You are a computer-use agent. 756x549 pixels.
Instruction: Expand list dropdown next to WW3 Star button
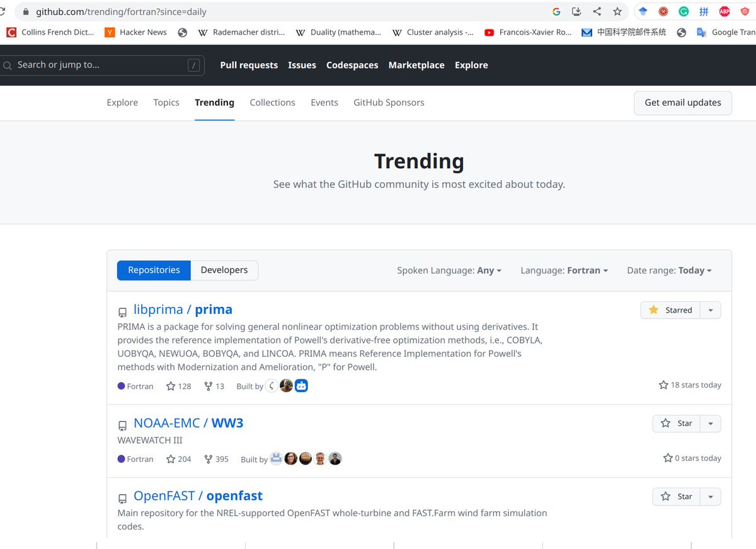coord(711,424)
